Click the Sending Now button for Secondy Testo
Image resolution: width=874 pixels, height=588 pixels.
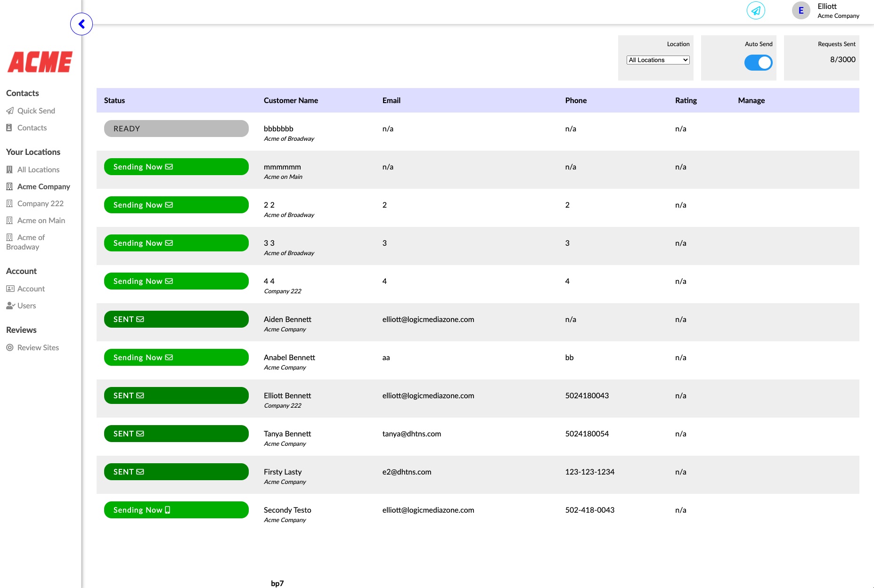[176, 510]
